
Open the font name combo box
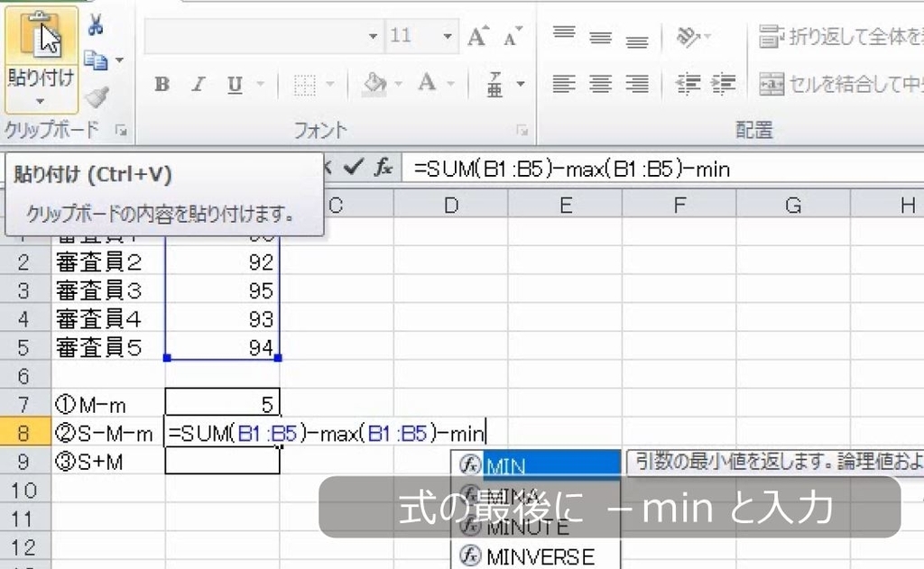coord(263,36)
